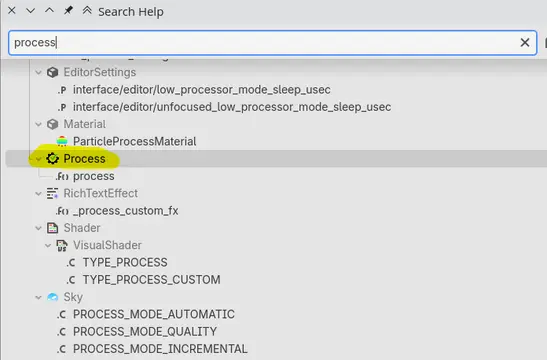Collapse the Material tree node

click(x=38, y=124)
